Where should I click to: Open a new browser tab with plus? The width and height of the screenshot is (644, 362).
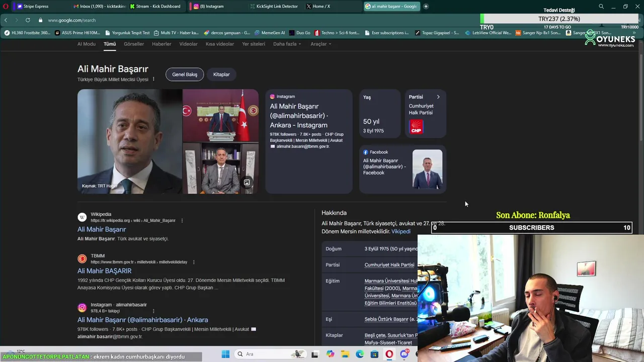[x=426, y=7]
